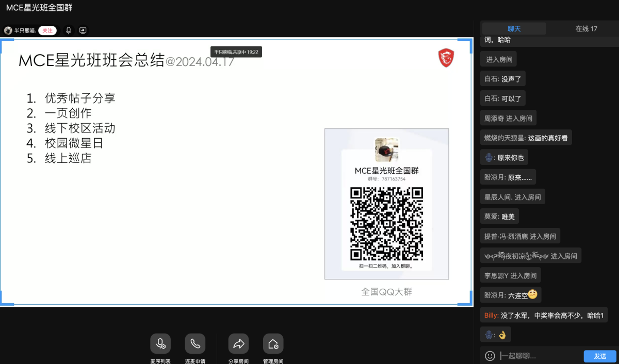Switch to the 在线 17 tab
Viewport: 619px width, 364px height.
point(586,28)
